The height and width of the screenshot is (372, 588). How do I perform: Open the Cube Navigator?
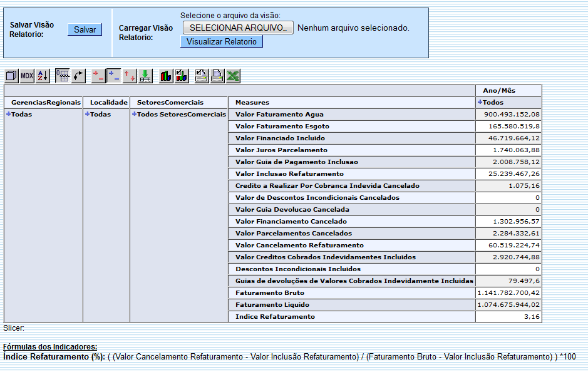[10, 75]
